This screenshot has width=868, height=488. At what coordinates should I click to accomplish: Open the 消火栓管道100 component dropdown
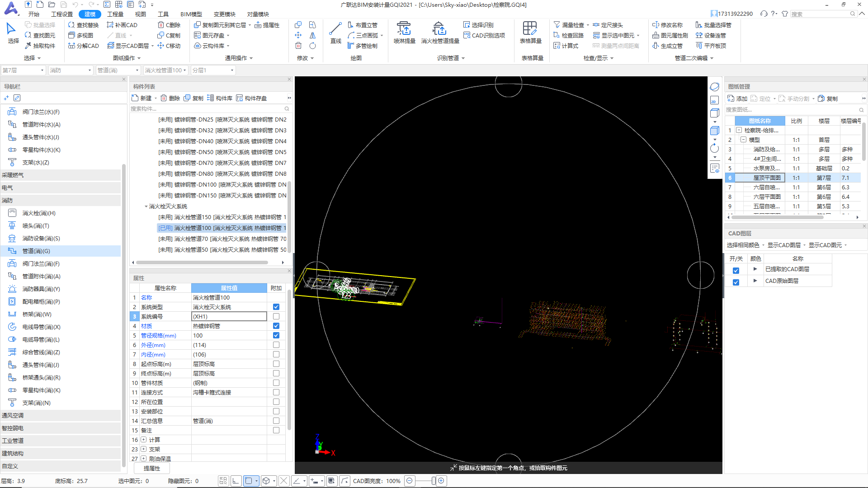[x=165, y=70]
